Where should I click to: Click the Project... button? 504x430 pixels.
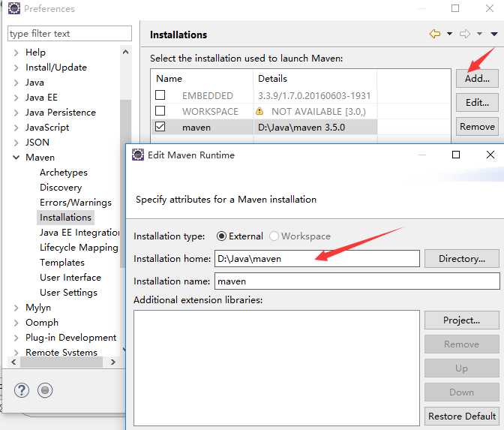coord(461,320)
